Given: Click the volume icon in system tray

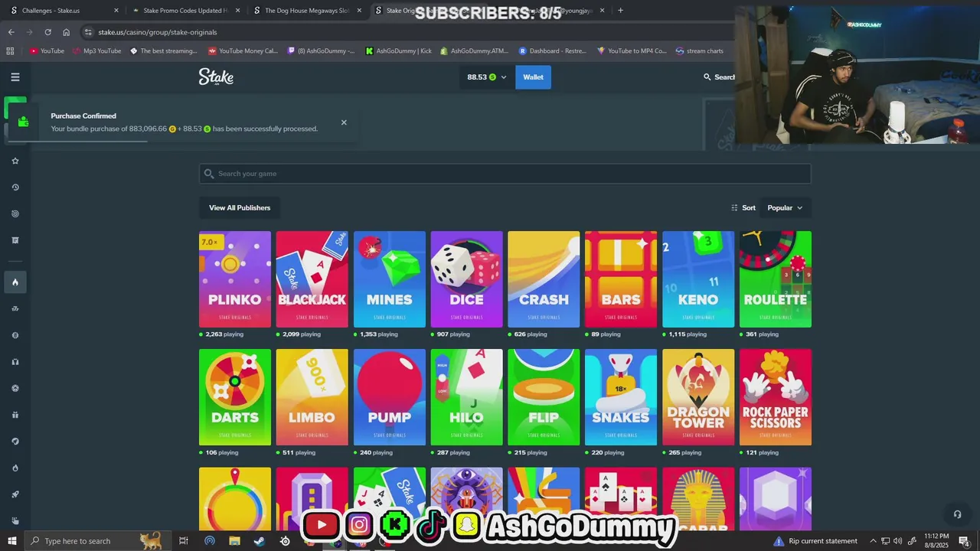Looking at the screenshot, I should tap(897, 541).
